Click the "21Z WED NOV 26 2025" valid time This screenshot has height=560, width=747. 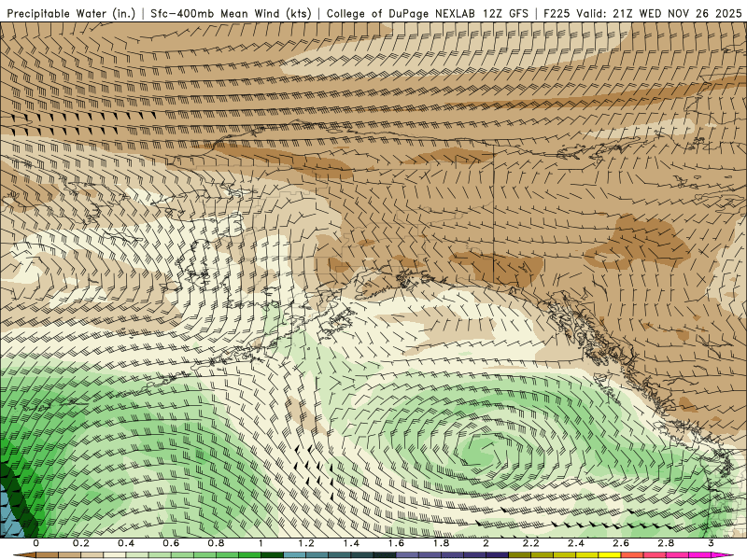tap(678, 14)
